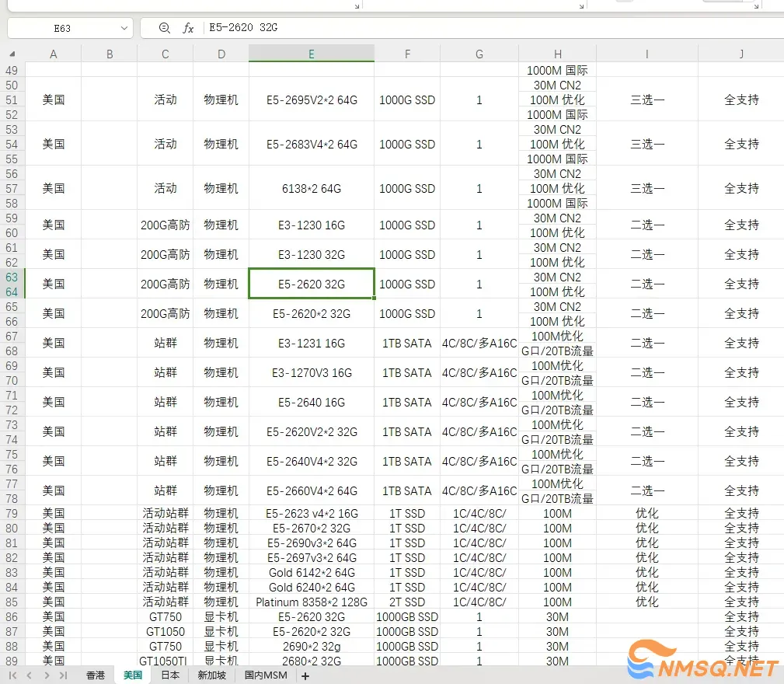Select column A header
Screen dimensions: 784x684
point(53,54)
